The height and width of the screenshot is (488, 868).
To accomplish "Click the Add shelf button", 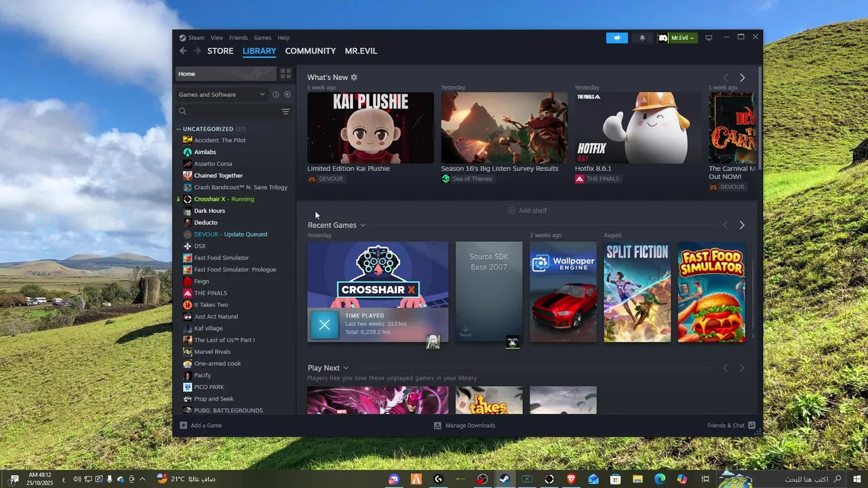I will pyautogui.click(x=527, y=211).
